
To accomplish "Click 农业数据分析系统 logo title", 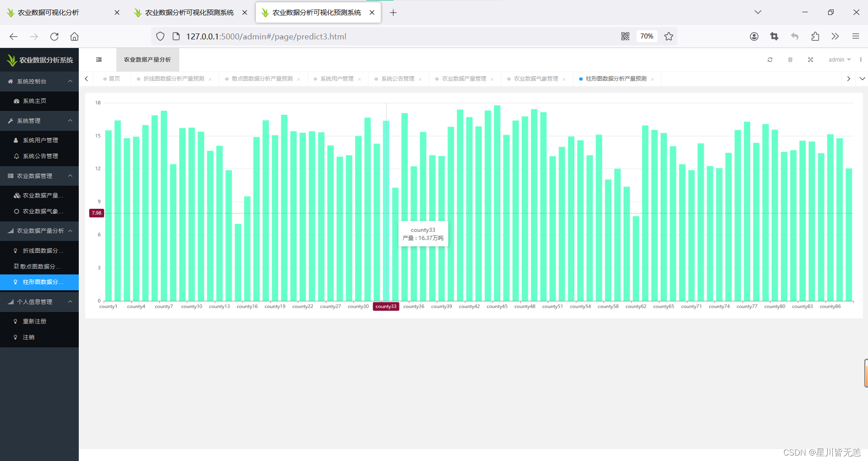I will pos(40,60).
